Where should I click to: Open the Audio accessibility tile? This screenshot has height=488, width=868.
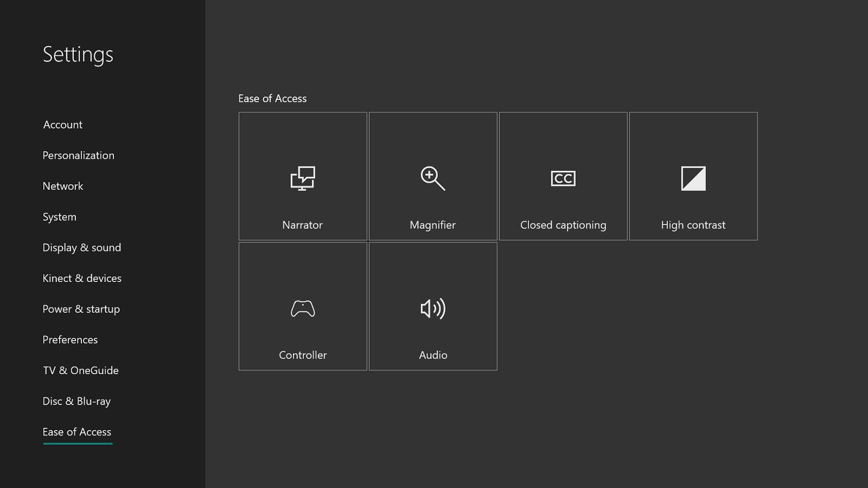click(x=433, y=306)
